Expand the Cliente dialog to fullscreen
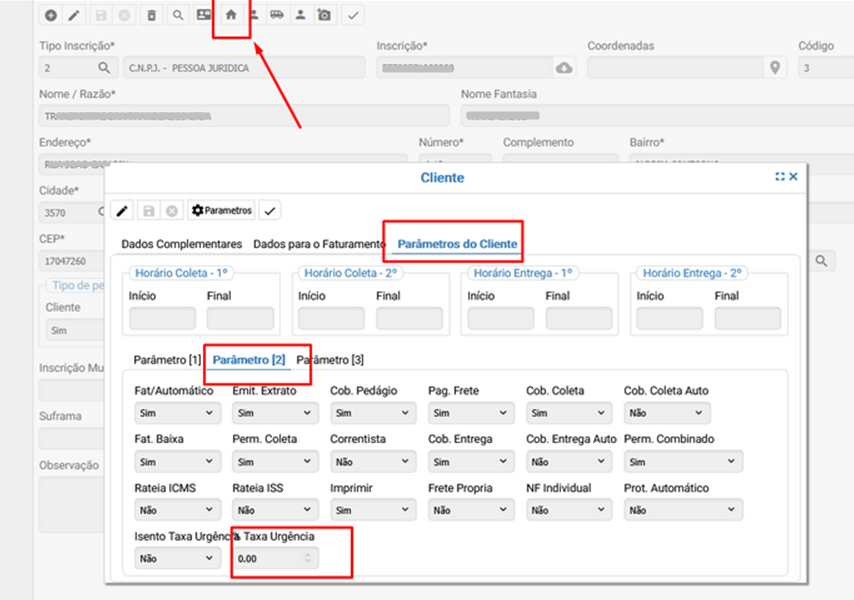Screen dimensions: 854x600 pyautogui.click(x=780, y=176)
